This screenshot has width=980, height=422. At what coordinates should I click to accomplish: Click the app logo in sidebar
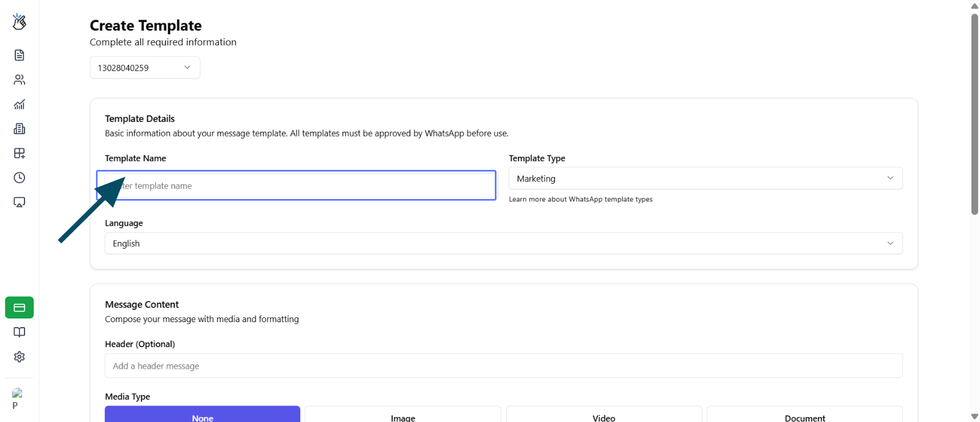tap(19, 22)
